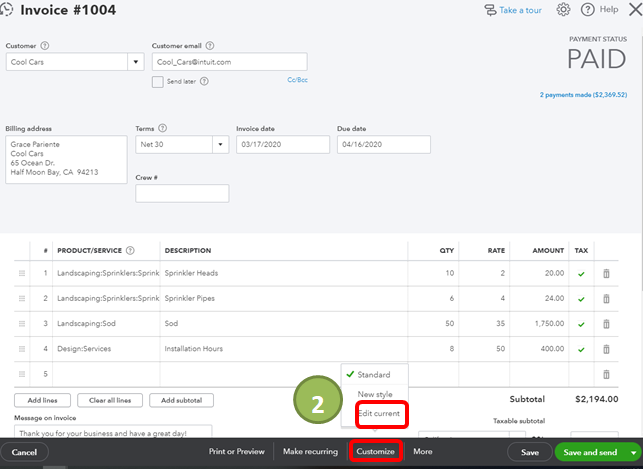Click the Save button
The width and height of the screenshot is (643, 469).
point(530,452)
